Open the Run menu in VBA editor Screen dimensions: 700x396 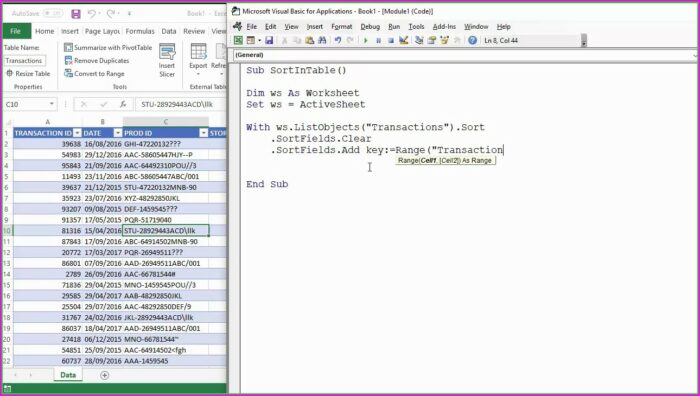394,27
